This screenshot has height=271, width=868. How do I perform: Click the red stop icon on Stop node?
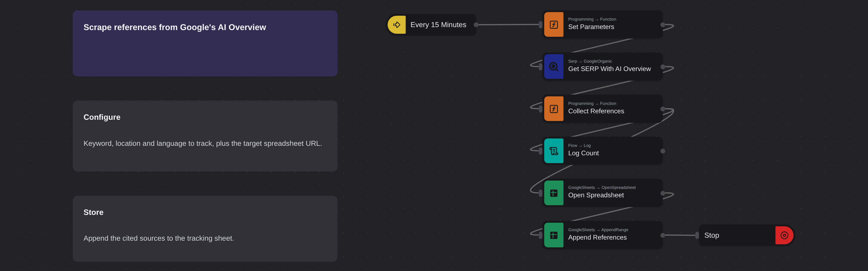(x=784, y=235)
